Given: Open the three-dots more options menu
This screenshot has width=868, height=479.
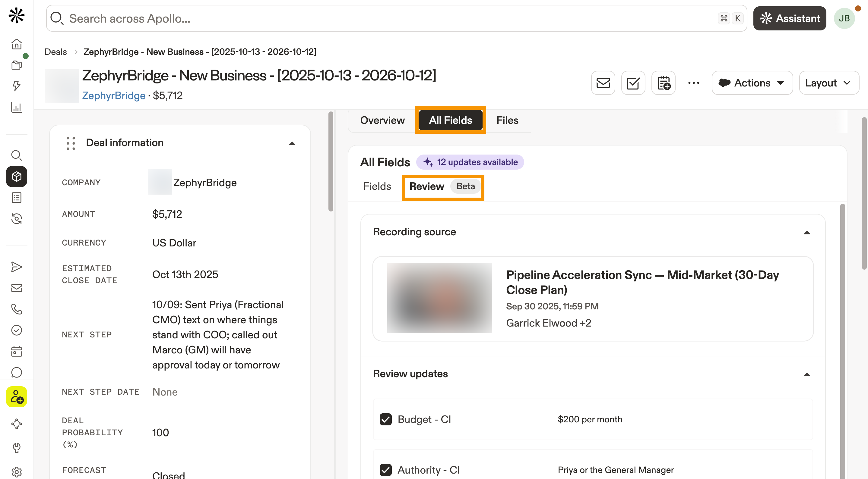Looking at the screenshot, I should (x=693, y=83).
